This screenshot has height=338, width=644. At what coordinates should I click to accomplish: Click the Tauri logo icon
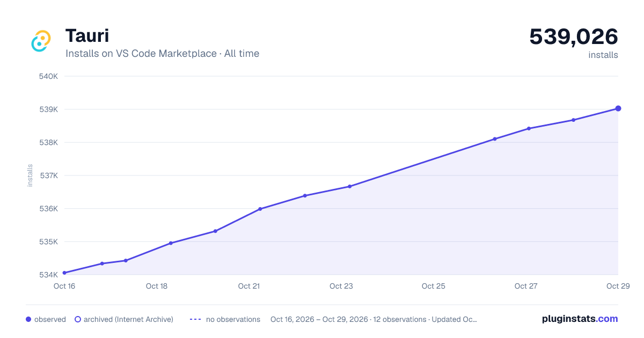[41, 41]
